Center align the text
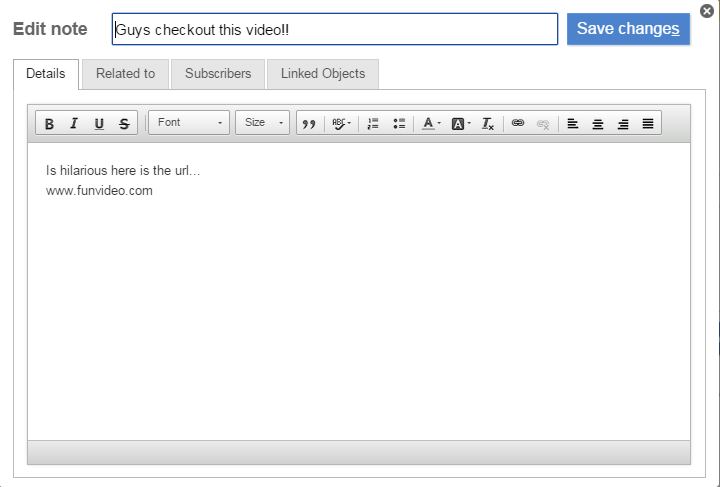Screen dimensions: 720x487 [598, 123]
